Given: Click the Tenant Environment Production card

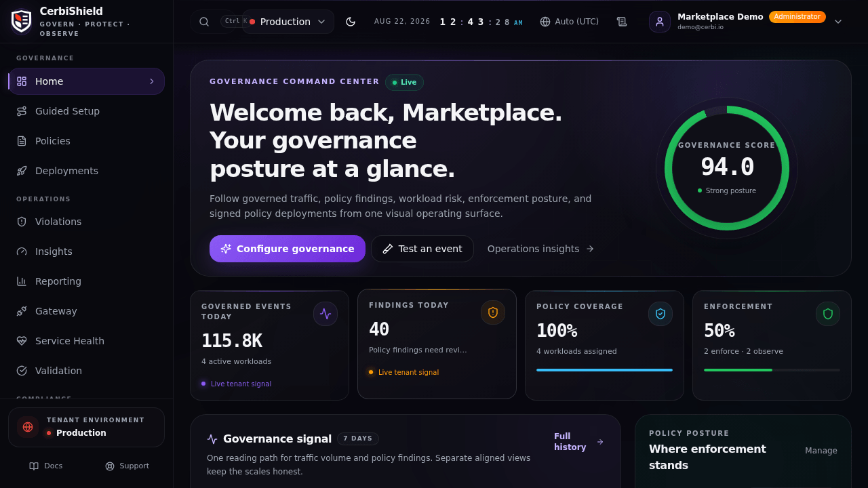Looking at the screenshot, I should point(86,427).
